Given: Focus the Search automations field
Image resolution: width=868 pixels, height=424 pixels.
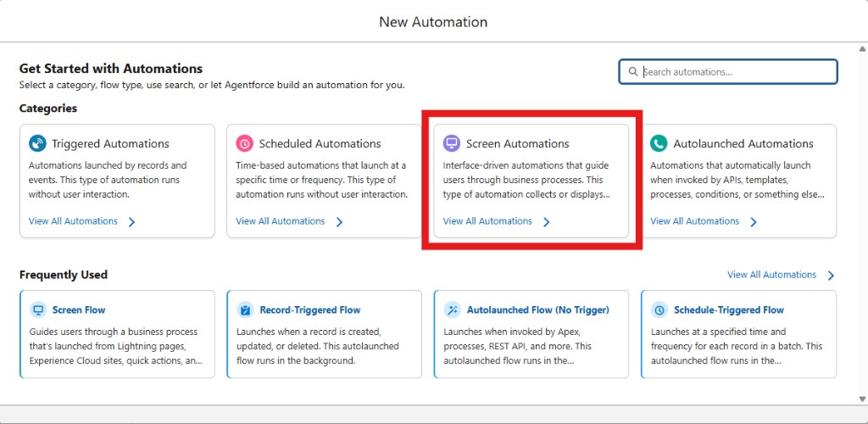Looking at the screenshot, I should pyautogui.click(x=728, y=72).
